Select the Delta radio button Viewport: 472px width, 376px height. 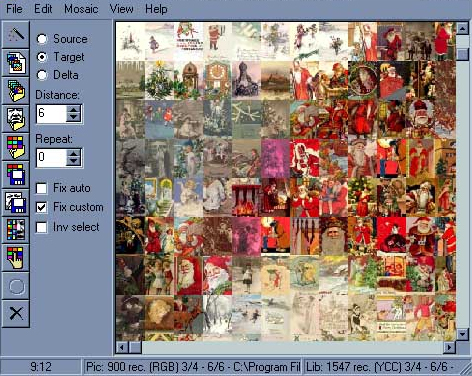(x=42, y=75)
